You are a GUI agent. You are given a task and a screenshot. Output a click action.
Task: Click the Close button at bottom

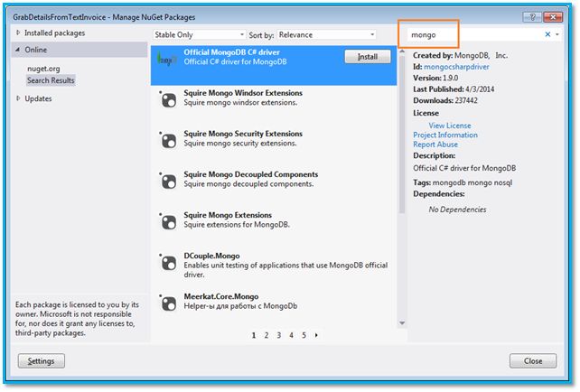point(533,361)
